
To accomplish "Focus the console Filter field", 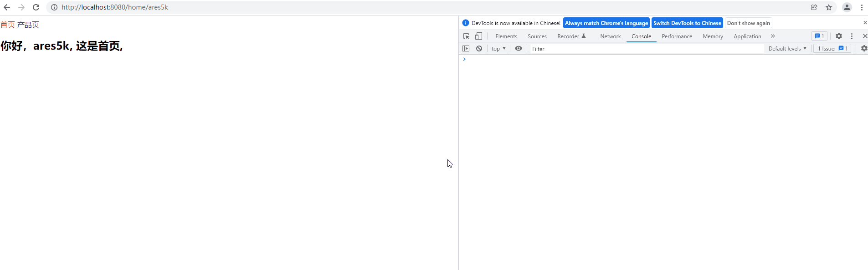I will click(647, 49).
